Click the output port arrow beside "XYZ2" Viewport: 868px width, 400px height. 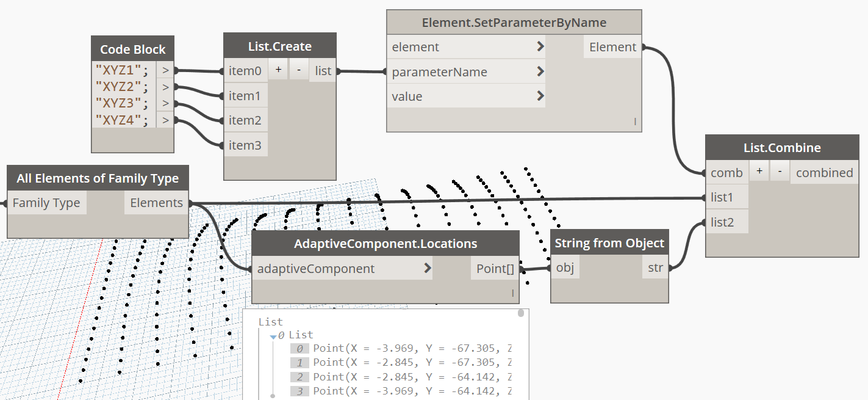coord(165,86)
